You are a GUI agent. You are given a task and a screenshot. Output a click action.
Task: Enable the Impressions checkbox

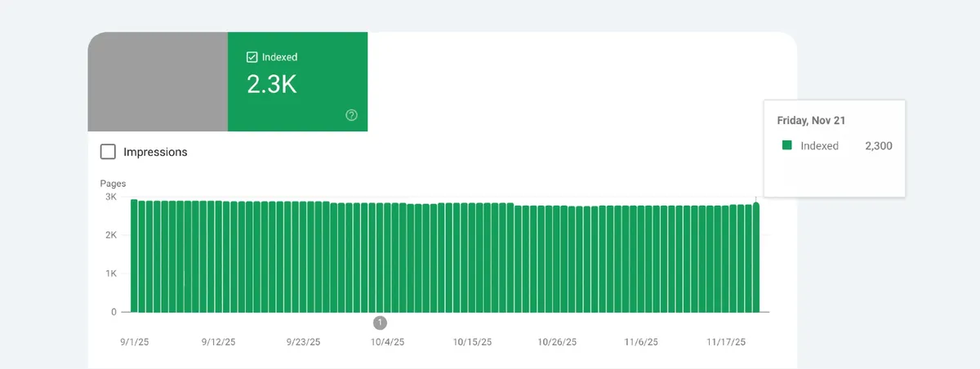108,152
